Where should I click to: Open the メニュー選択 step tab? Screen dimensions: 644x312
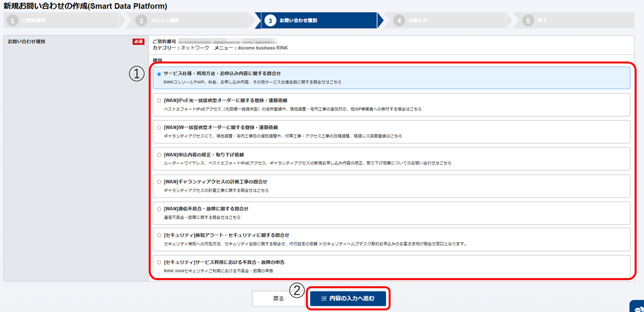pyautogui.click(x=191, y=21)
